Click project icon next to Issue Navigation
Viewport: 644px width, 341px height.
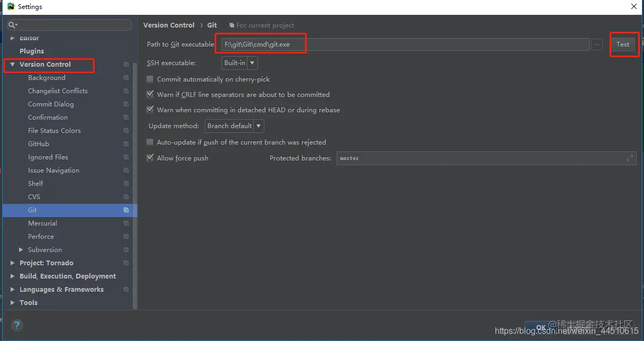126,170
